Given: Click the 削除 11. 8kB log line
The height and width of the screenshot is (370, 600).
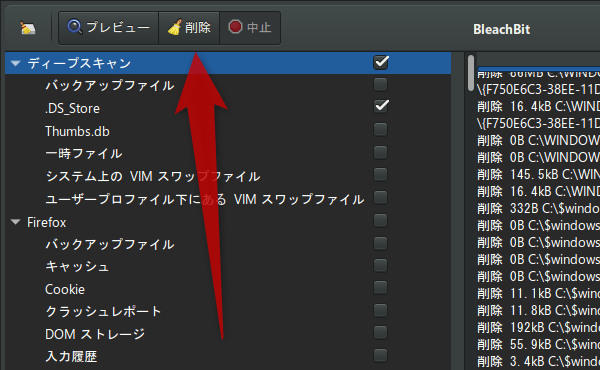Looking at the screenshot, I should coord(538,310).
